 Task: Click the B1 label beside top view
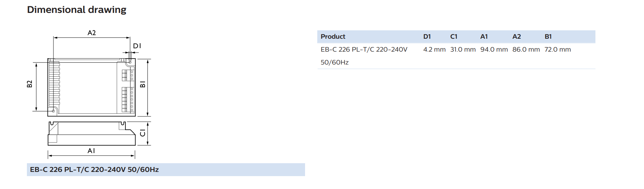pos(143,84)
